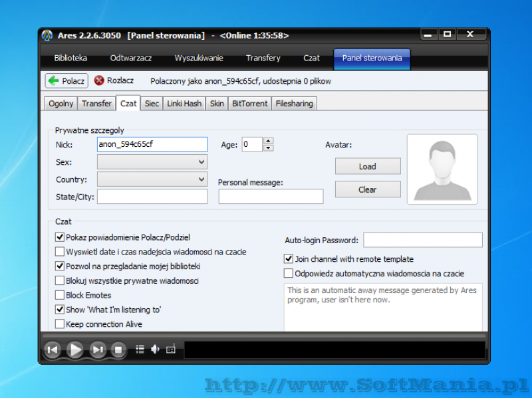
Task: Increase Age with the up arrow
Action: [x=269, y=141]
